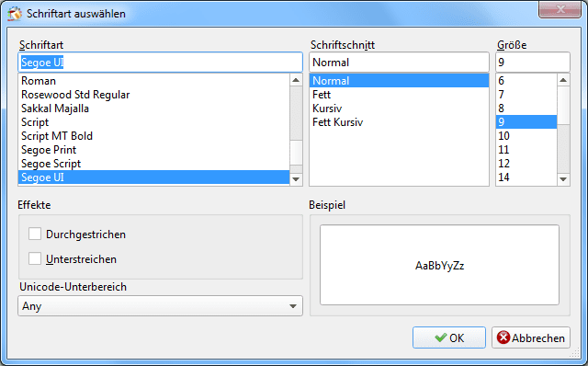Click font list scroll up arrow
Image resolution: width=588 pixels, height=366 pixels.
click(296, 80)
